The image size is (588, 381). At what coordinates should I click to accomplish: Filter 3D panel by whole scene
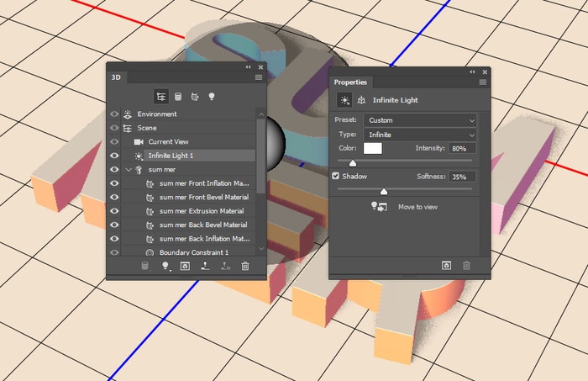pos(161,97)
